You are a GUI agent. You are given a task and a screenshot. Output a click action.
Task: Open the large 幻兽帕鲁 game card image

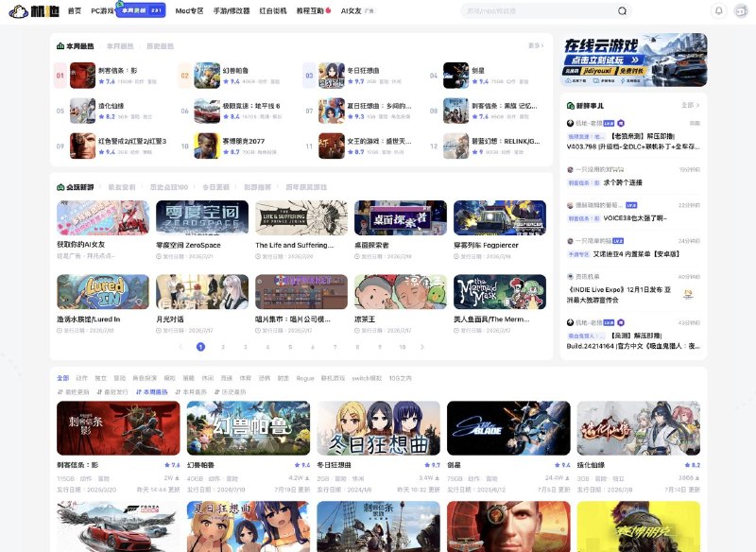249,428
